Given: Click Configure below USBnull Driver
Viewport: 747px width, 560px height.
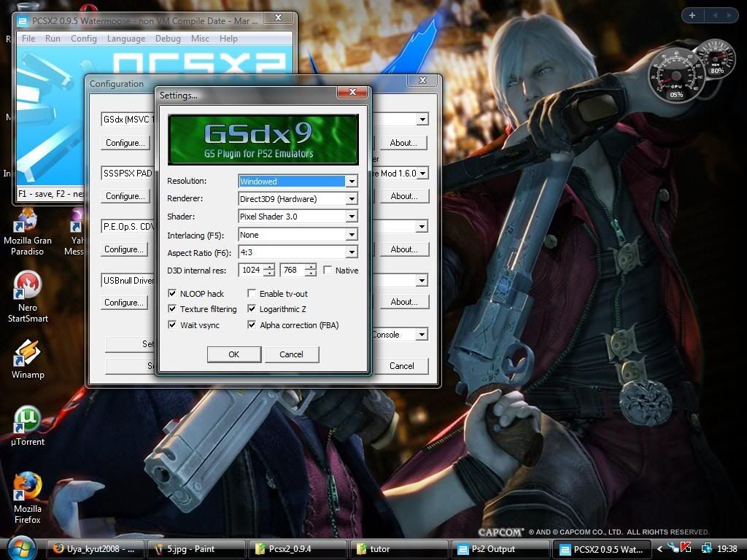Looking at the screenshot, I should pyautogui.click(x=124, y=303).
